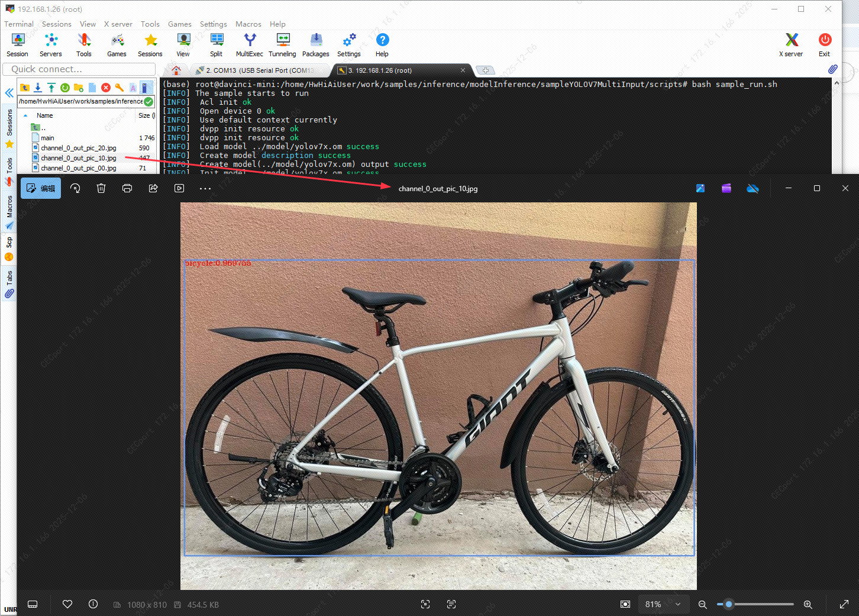Image resolution: width=859 pixels, height=616 pixels.
Task: Open the Macros menu
Action: 248,24
